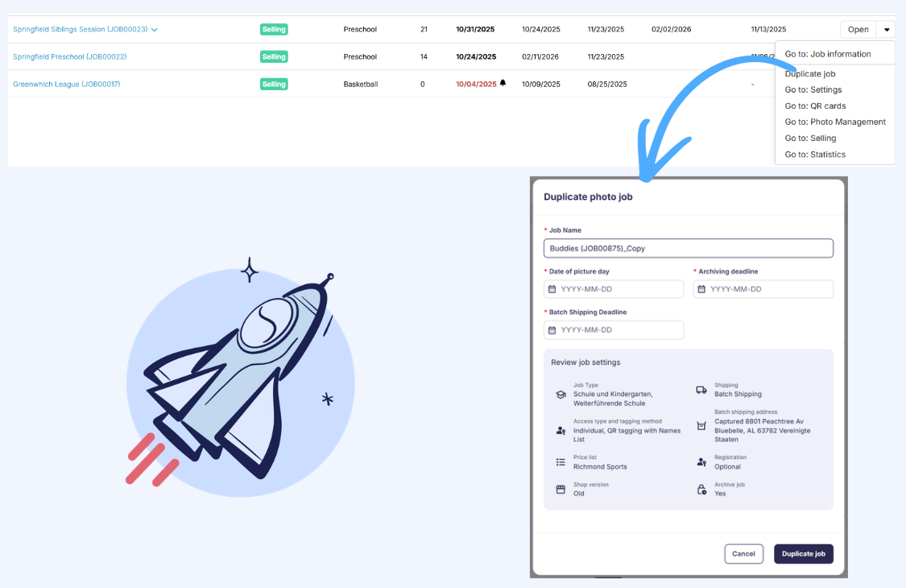This screenshot has height=588, width=906.
Task: Click the rocket illustration
Action: click(x=240, y=377)
